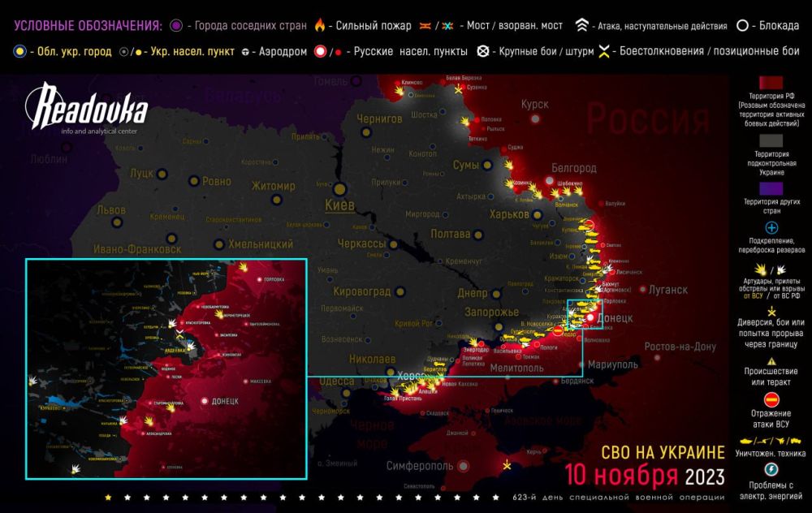The width and height of the screenshot is (812, 513).
Task: Click the large battles/assault legend icon
Action: click(482, 53)
